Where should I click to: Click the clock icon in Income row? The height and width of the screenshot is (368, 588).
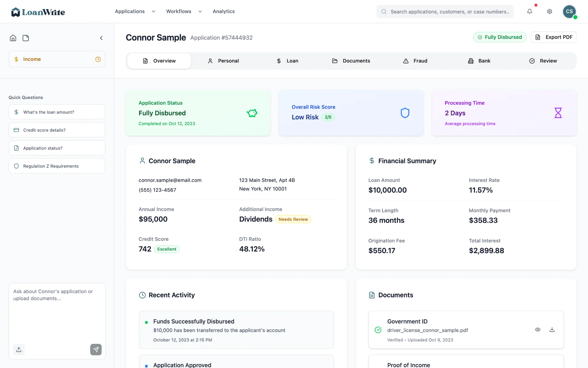pos(98,59)
